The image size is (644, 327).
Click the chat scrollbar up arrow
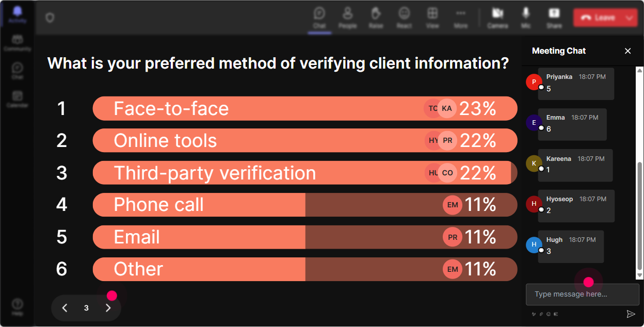coord(640,70)
